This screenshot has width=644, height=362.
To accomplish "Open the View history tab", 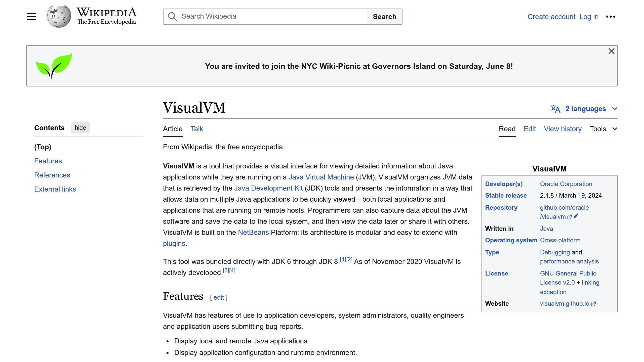I will [562, 129].
